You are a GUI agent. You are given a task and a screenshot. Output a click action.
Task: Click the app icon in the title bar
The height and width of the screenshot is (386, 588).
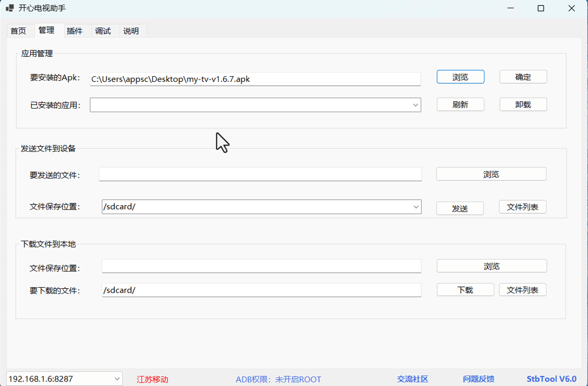[10, 8]
